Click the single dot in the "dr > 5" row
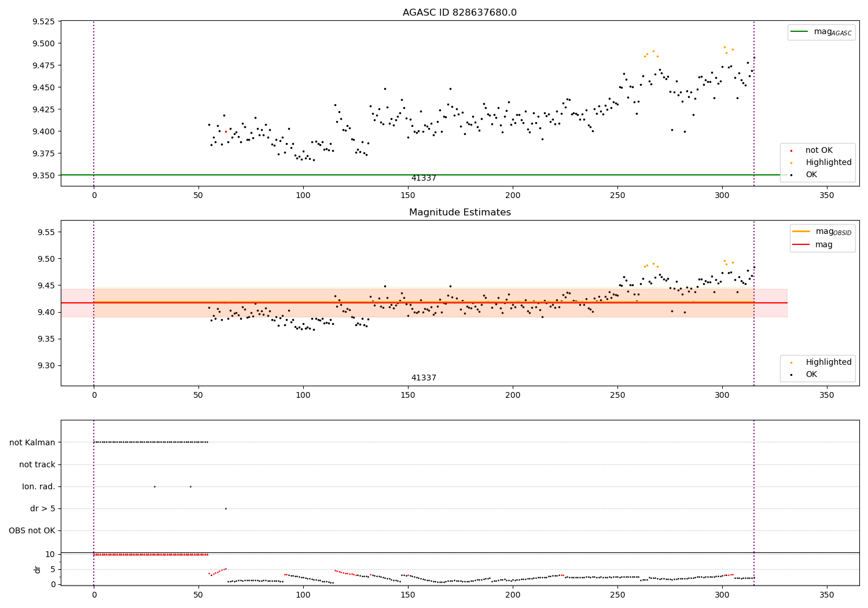Image resolution: width=868 pixels, height=608 pixels. point(226,508)
